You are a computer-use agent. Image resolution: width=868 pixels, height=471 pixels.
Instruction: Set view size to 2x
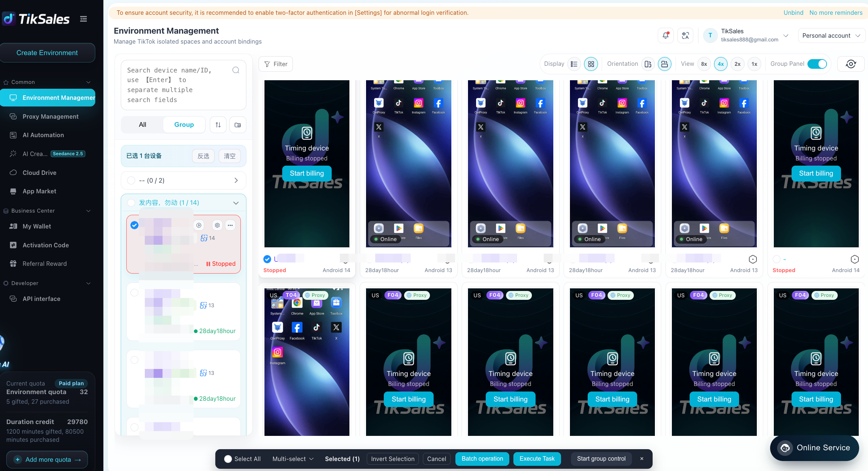point(737,64)
